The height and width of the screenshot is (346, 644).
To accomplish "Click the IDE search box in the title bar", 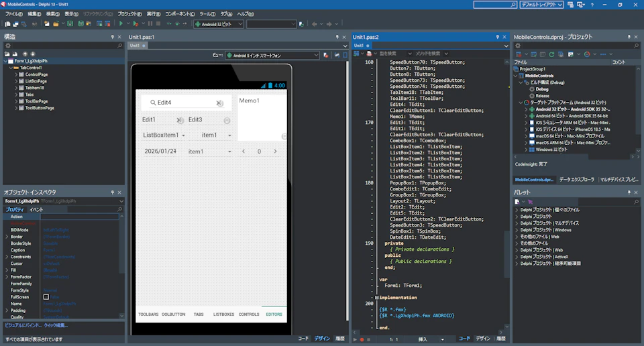I will pyautogui.click(x=494, y=5).
